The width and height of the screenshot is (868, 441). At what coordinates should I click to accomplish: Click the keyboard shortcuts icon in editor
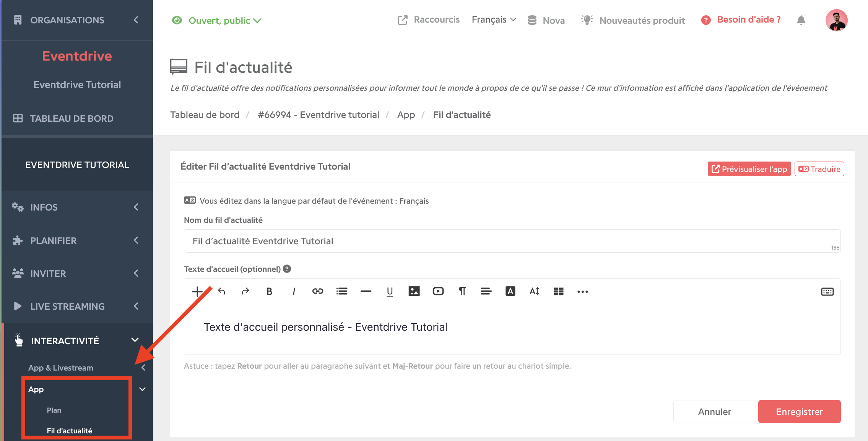827,292
